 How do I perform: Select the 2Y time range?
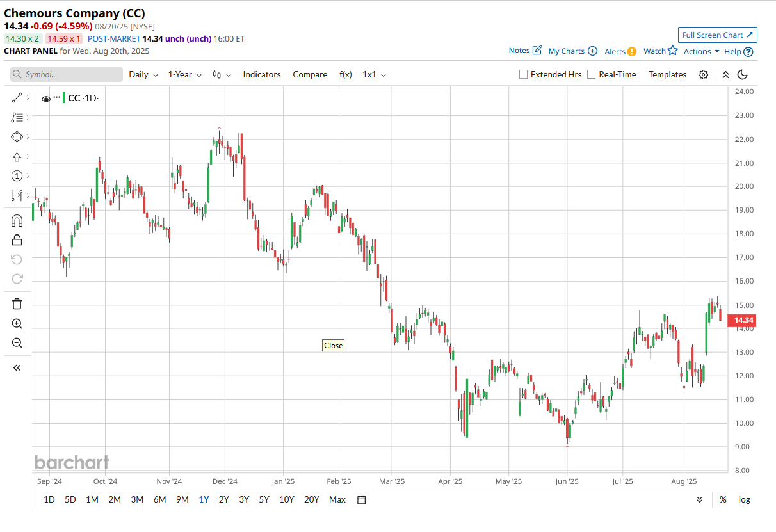coord(223,500)
